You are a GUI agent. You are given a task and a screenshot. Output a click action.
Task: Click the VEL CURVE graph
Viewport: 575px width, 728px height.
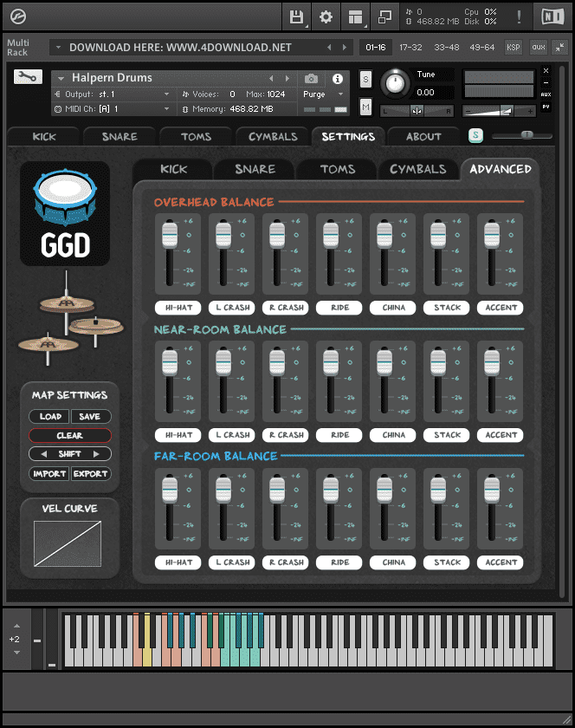(68, 543)
